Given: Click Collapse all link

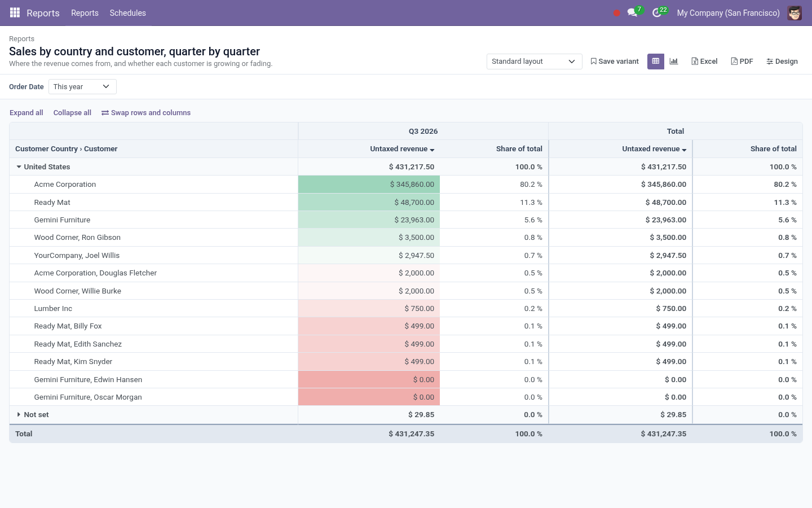Looking at the screenshot, I should point(72,113).
